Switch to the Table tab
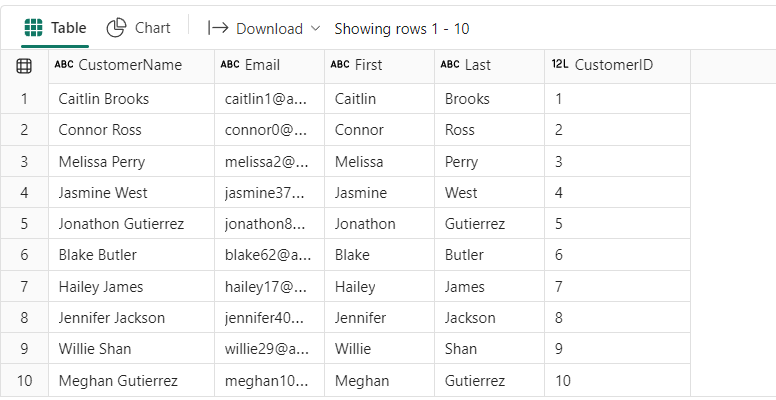Viewport: 776px width, 400px height. point(55,28)
